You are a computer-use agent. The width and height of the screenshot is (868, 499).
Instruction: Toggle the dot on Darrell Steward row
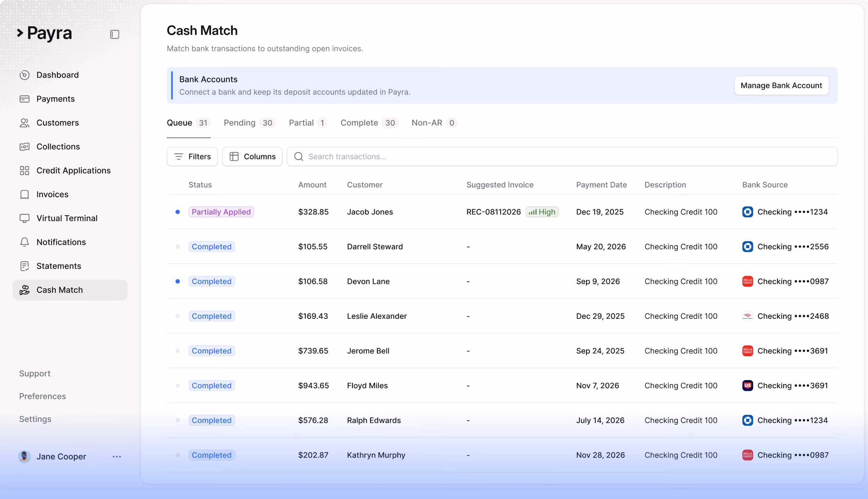point(177,247)
